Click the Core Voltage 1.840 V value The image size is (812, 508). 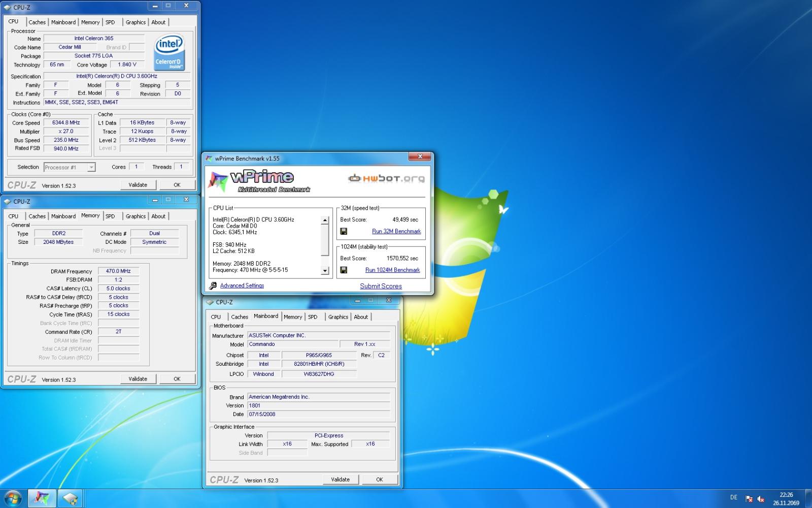[x=127, y=65]
